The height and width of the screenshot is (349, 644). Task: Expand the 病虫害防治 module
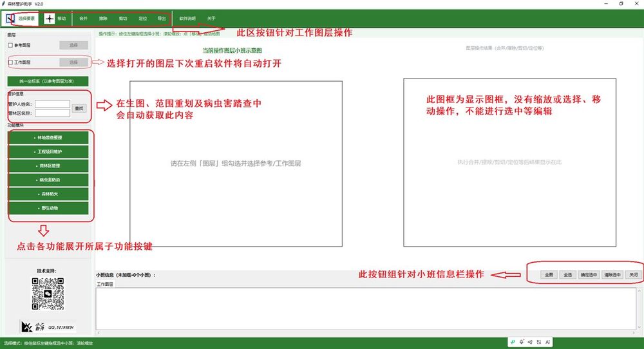pos(48,180)
